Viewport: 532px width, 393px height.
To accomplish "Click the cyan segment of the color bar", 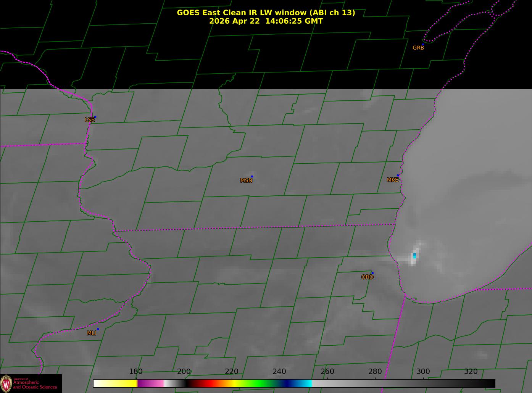I will (x=303, y=383).
